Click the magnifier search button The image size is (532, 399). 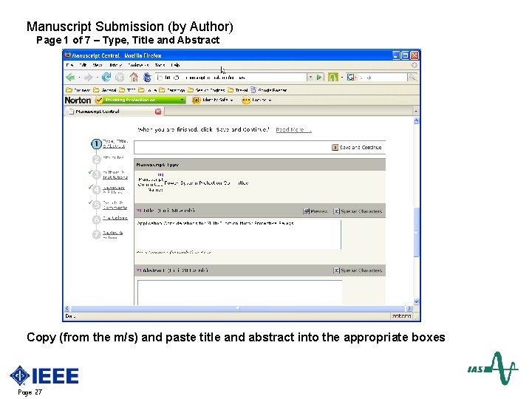[412, 78]
